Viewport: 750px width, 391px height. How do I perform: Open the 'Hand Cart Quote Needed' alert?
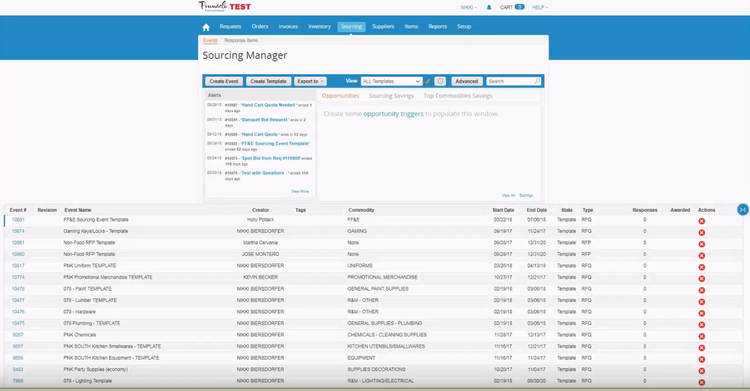click(268, 105)
